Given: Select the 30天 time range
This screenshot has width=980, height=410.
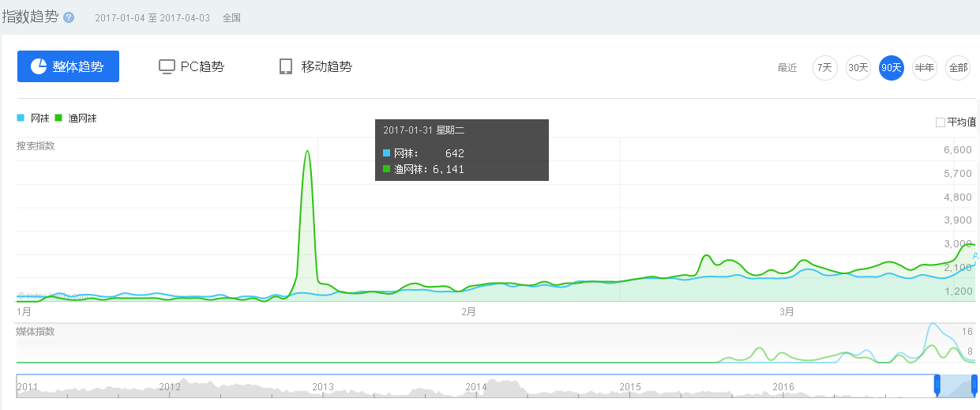Looking at the screenshot, I should [858, 68].
